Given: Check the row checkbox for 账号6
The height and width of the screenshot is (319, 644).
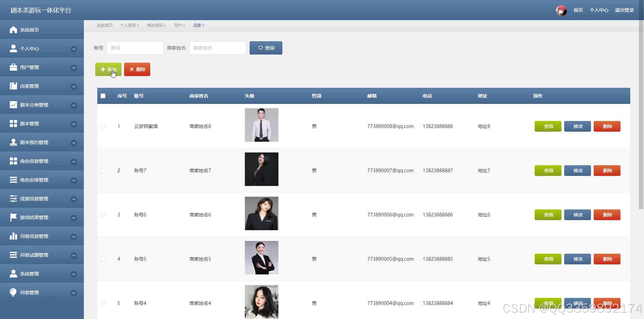Looking at the screenshot, I should point(103,215).
